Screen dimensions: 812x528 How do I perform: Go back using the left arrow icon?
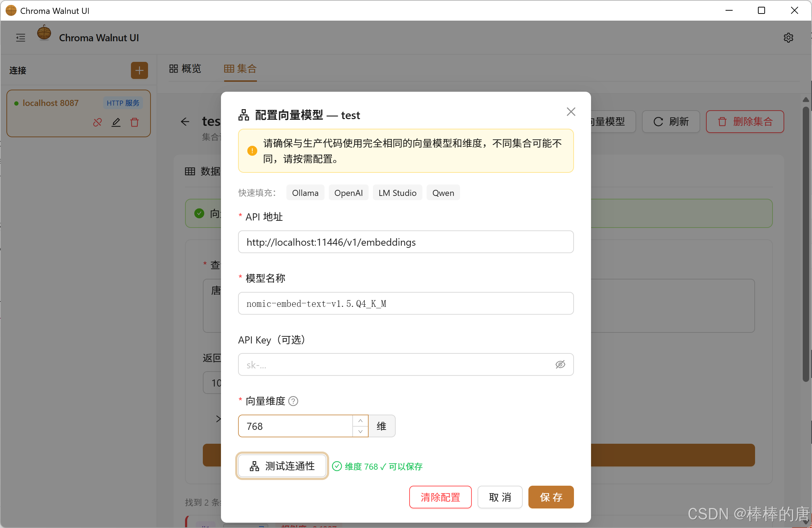185,122
